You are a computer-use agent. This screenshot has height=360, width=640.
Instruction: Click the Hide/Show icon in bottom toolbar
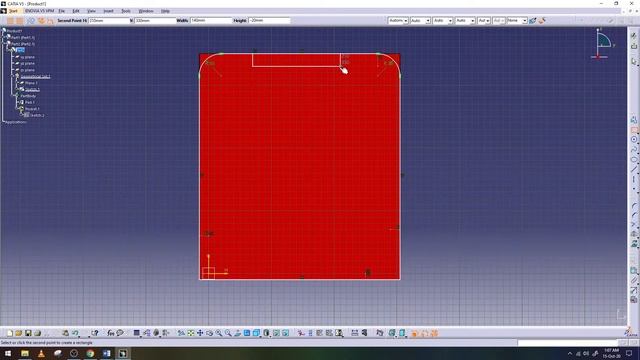pos(276,333)
